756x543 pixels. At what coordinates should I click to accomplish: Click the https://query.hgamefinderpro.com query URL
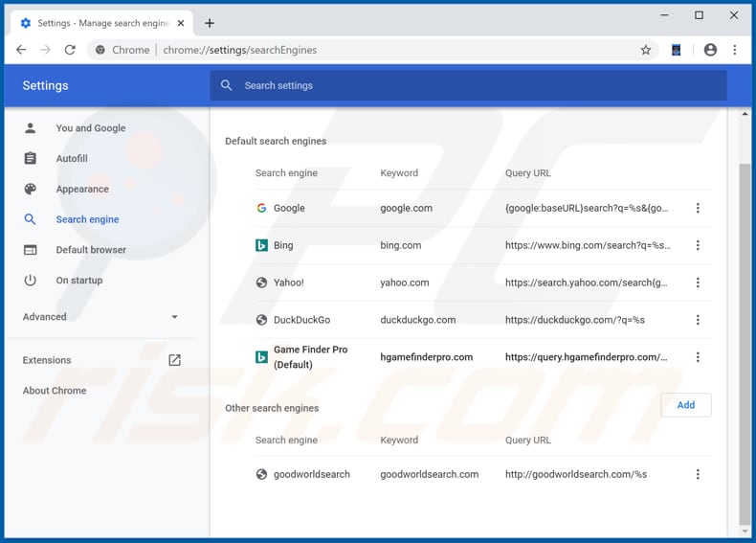pyautogui.click(x=586, y=357)
